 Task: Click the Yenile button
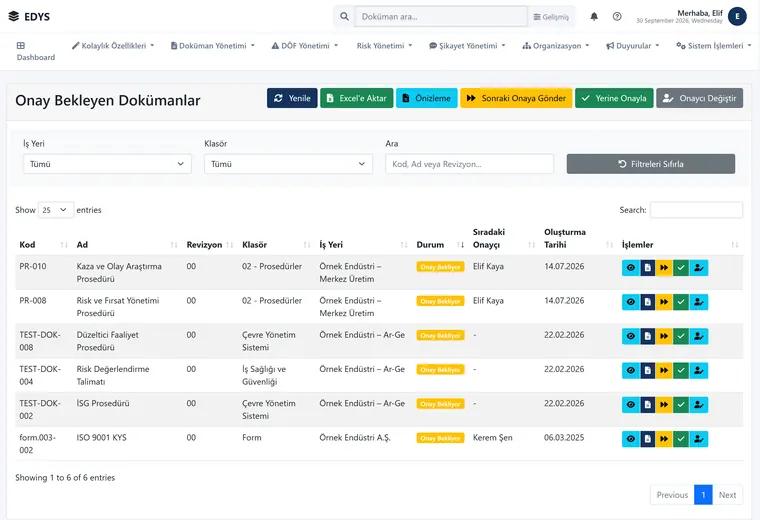pyautogui.click(x=292, y=98)
